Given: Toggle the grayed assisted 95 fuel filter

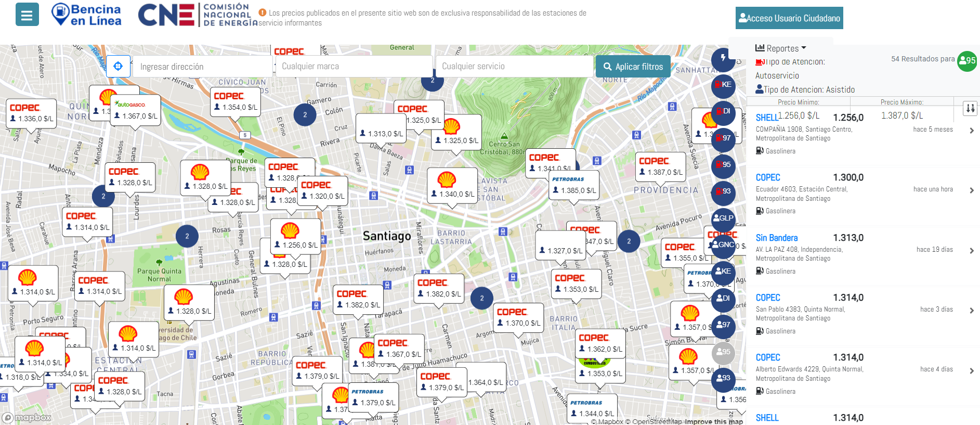Looking at the screenshot, I should 723,352.
